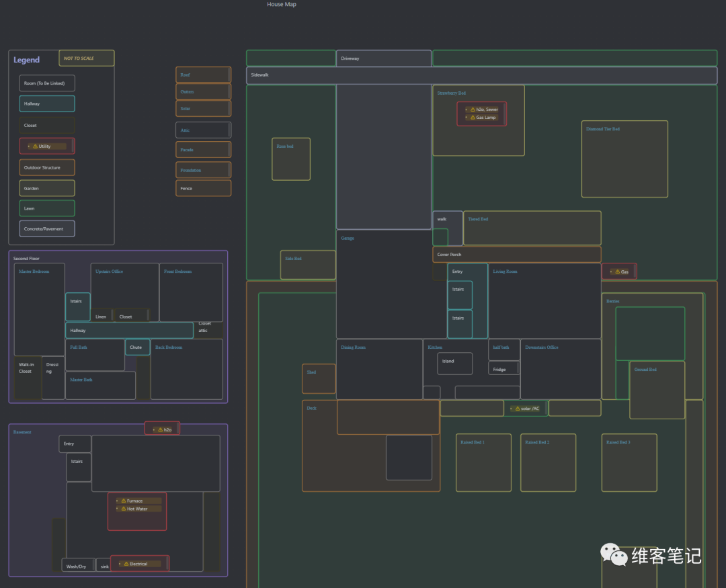The image size is (726, 588).
Task: Click warning icon on solar /AC card
Action: click(518, 409)
